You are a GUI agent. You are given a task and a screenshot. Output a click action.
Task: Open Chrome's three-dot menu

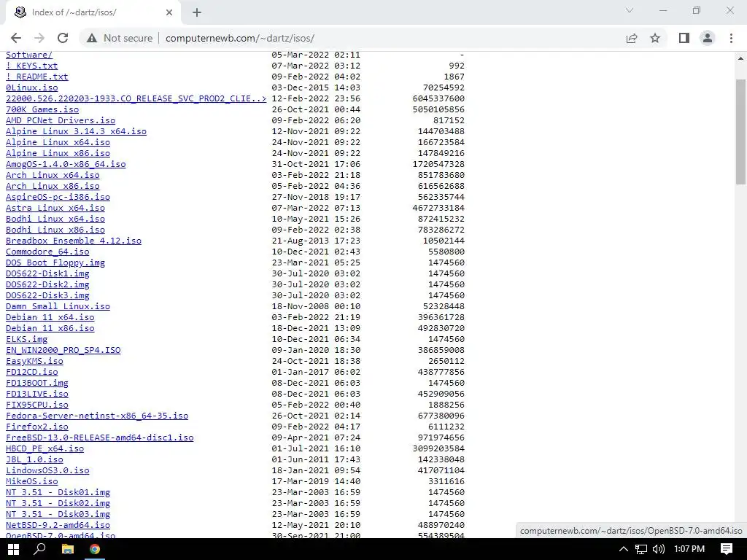click(x=731, y=38)
